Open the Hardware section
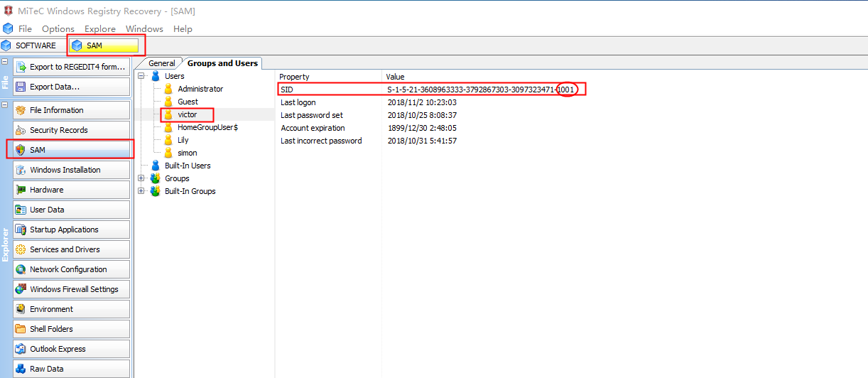Screen dimensions: 868x378 [71, 190]
